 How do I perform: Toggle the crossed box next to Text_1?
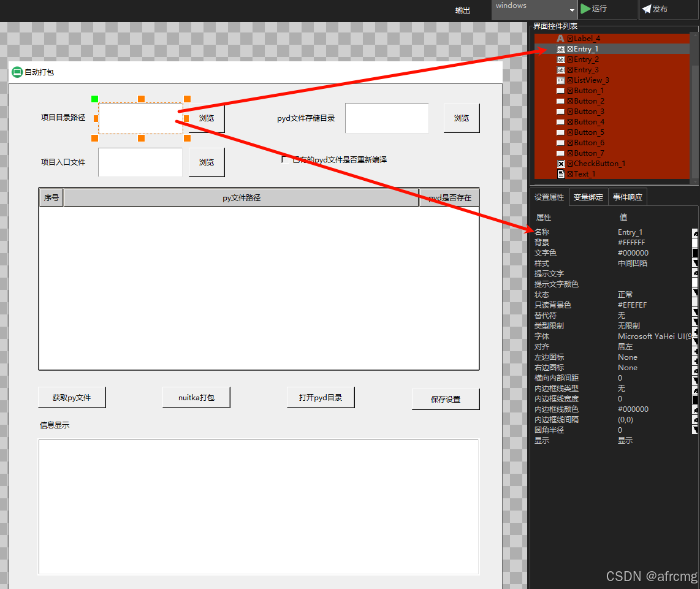570,174
